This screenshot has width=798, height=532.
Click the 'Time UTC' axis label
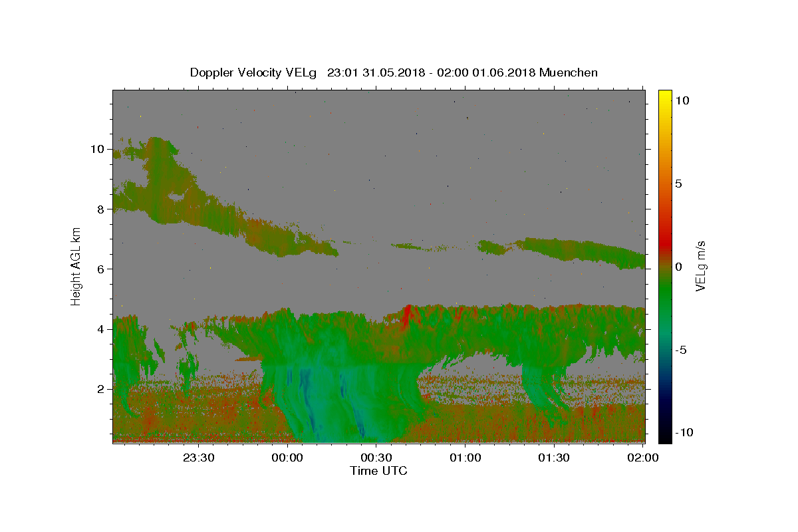[x=378, y=471]
